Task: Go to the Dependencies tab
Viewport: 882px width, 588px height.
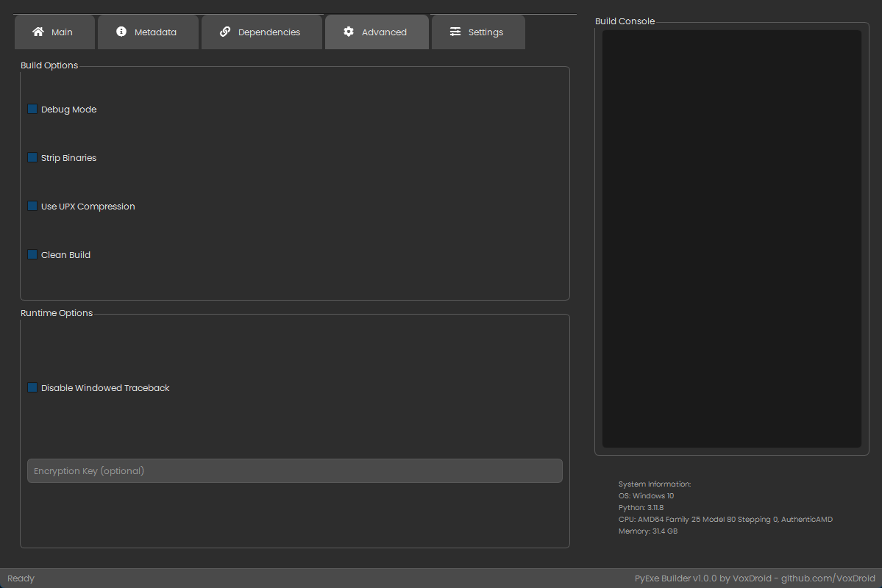Action: pyautogui.click(x=262, y=32)
